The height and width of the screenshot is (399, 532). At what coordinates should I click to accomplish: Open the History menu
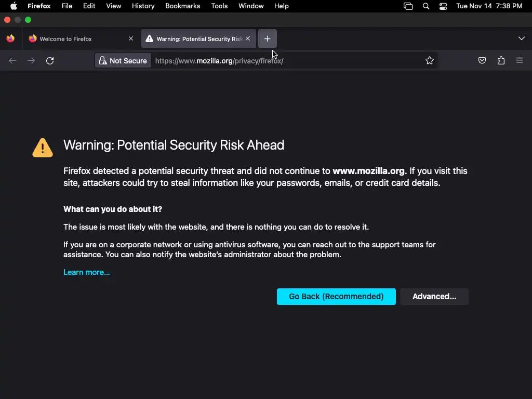[143, 6]
